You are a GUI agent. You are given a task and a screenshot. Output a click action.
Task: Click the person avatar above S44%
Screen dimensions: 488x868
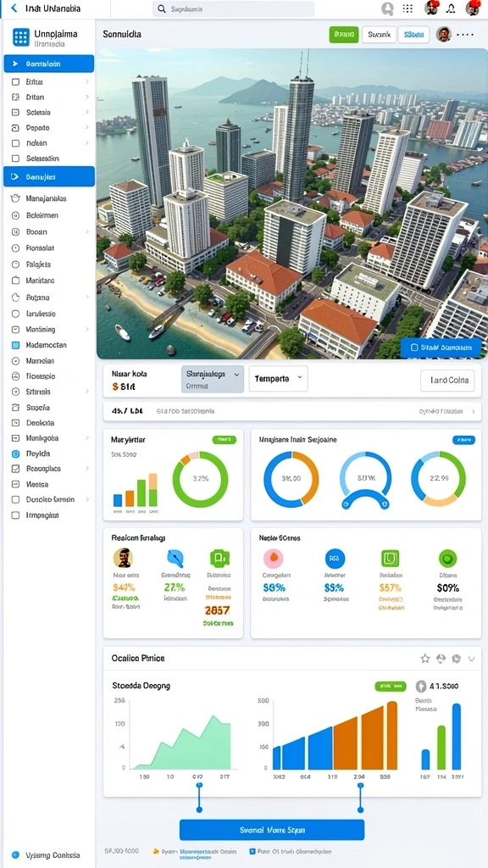click(x=123, y=558)
